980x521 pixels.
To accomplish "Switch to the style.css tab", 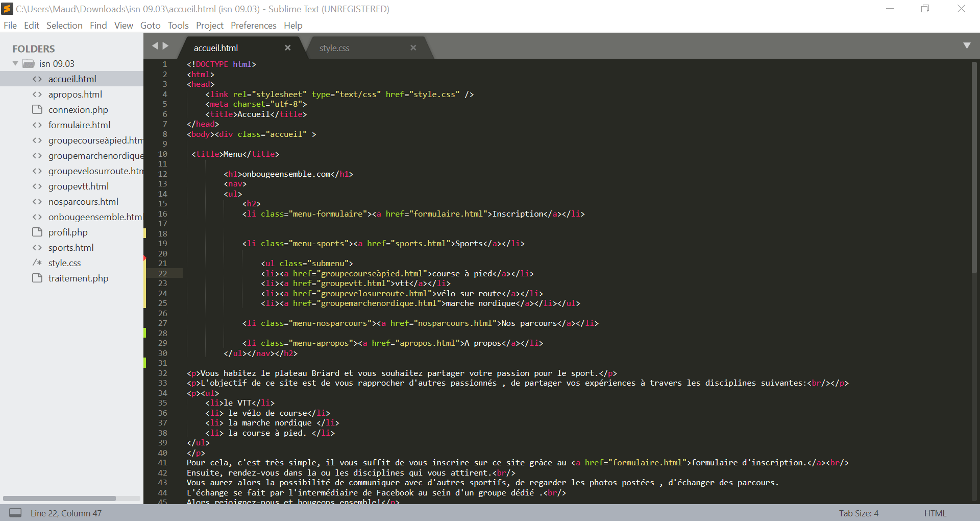I will pos(334,48).
